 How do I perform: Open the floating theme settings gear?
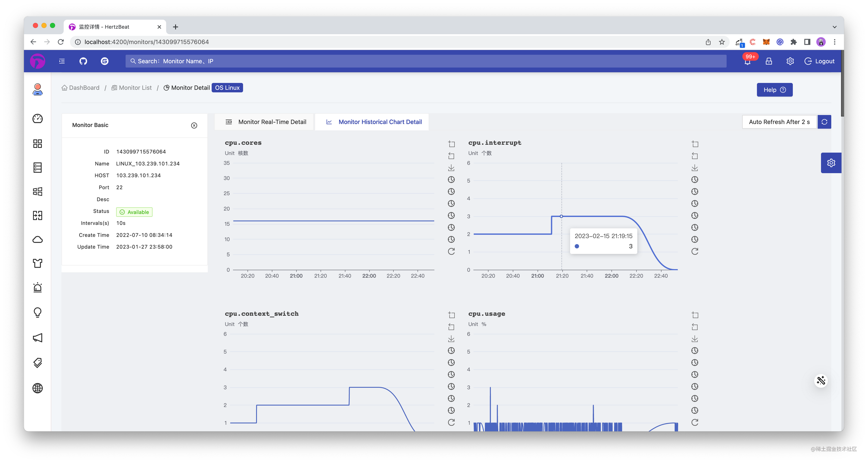click(x=831, y=163)
